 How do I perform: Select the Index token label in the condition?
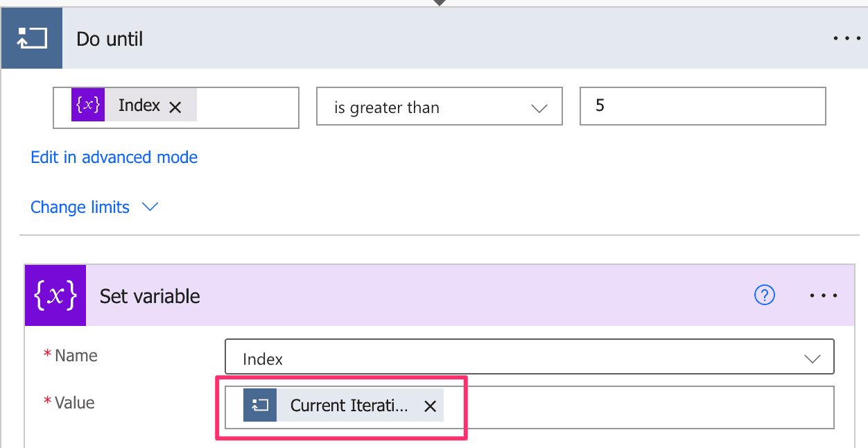coord(139,105)
